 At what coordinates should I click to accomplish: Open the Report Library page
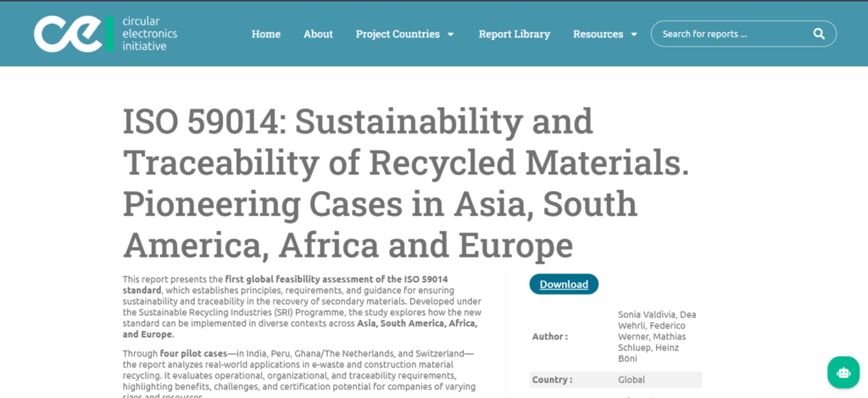pyautogui.click(x=515, y=34)
